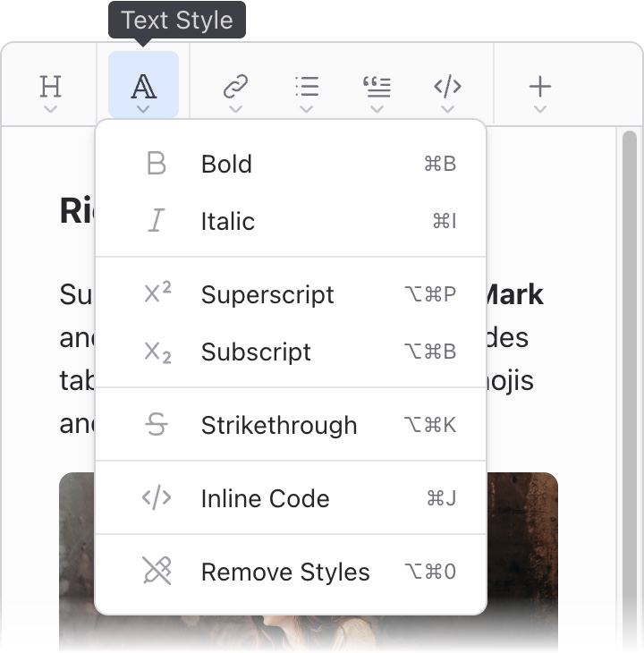Select Strikethrough menu item
The width and height of the screenshot is (644, 653).
[x=291, y=425]
